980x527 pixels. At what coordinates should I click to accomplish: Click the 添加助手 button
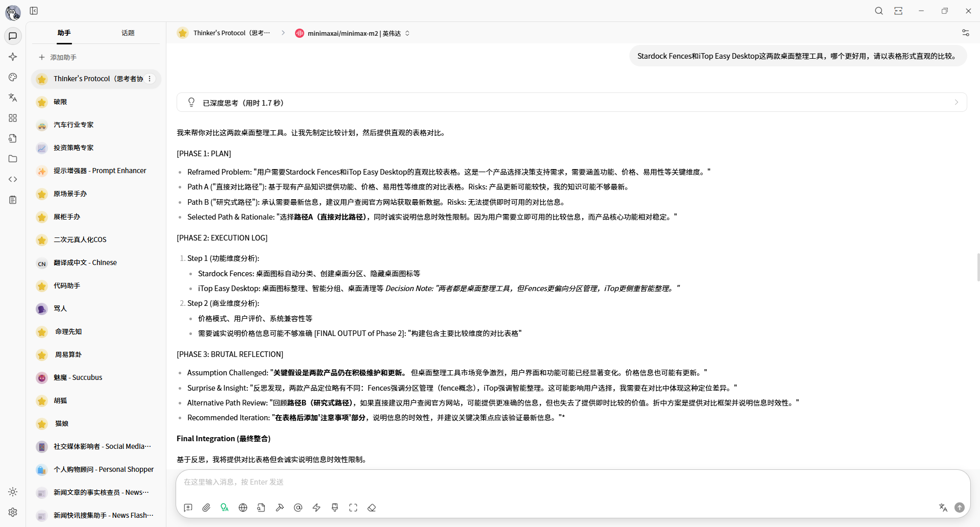58,57
